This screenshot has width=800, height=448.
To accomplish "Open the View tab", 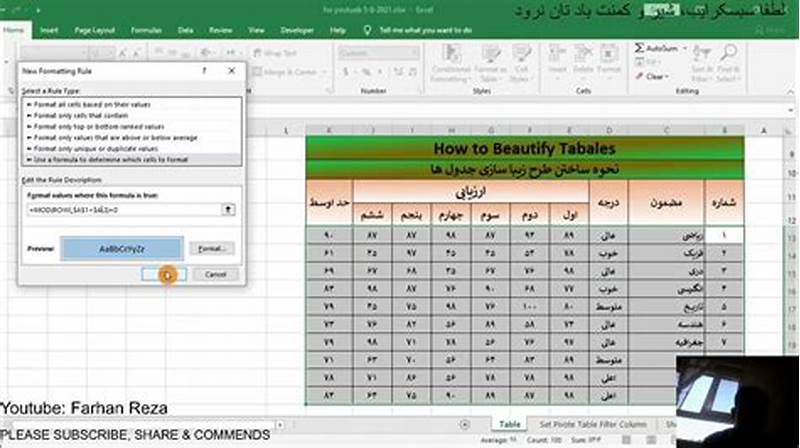I will [256, 30].
